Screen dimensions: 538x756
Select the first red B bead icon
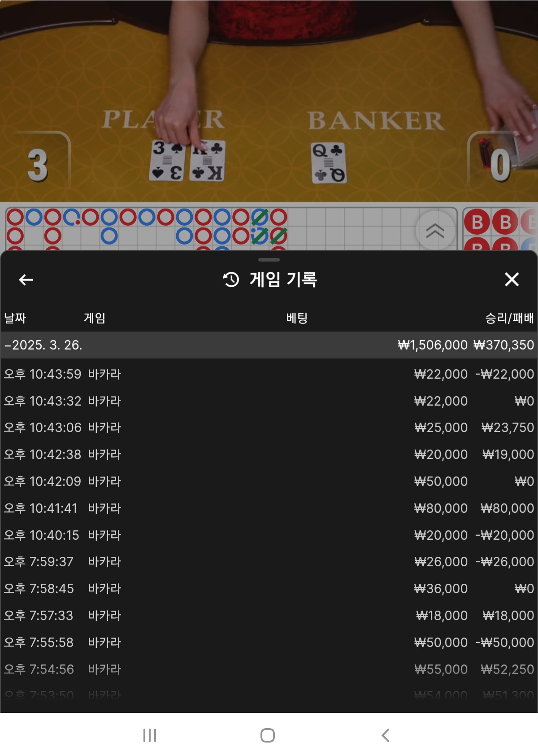(477, 222)
